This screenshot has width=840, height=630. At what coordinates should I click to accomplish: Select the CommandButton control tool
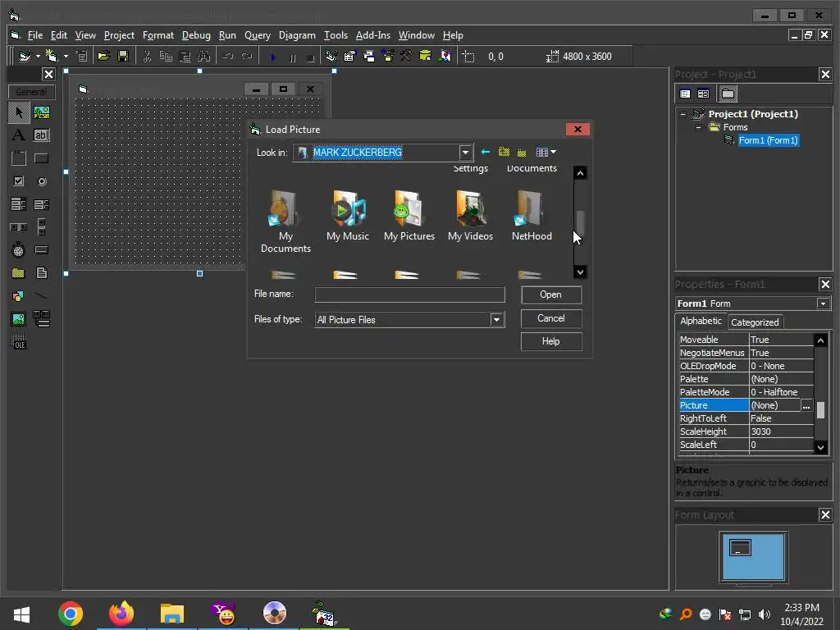42,158
